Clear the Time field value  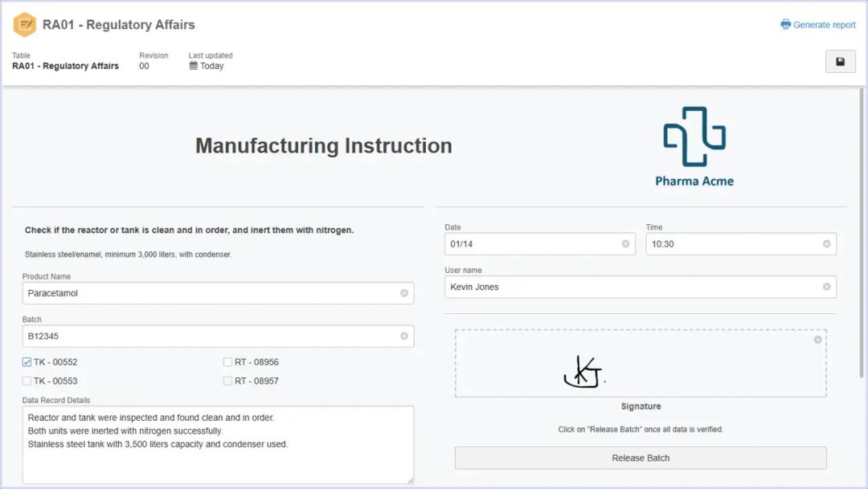[826, 244]
